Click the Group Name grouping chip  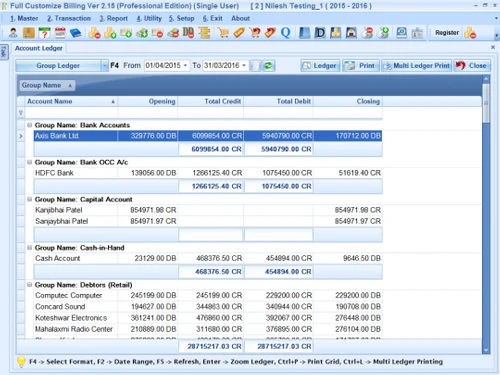click(47, 85)
